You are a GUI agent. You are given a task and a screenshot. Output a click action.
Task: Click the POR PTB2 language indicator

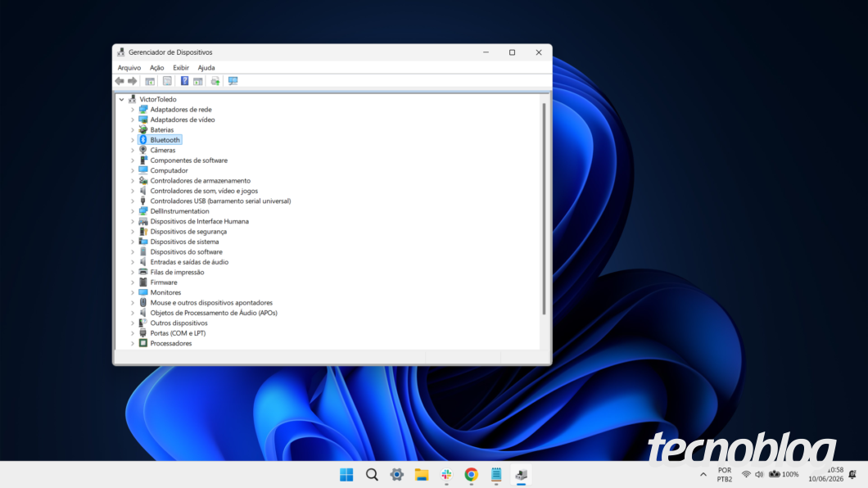tap(725, 475)
